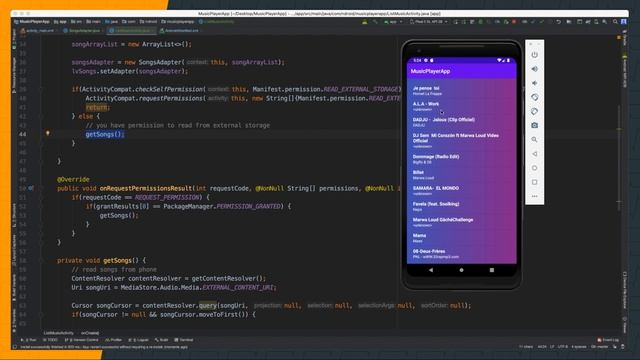Viewport: 640px width, 360px height.
Task: Collapse the else block fold at line 42
Action: click(x=41, y=116)
